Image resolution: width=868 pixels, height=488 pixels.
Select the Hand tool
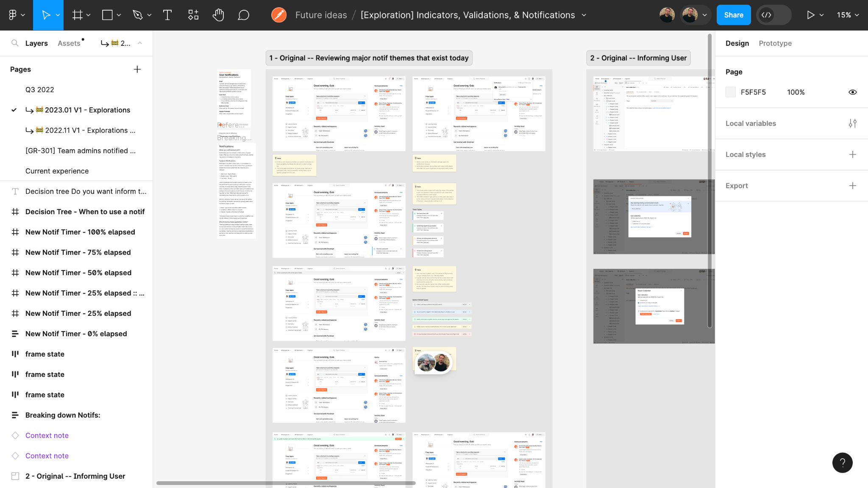[x=218, y=15]
